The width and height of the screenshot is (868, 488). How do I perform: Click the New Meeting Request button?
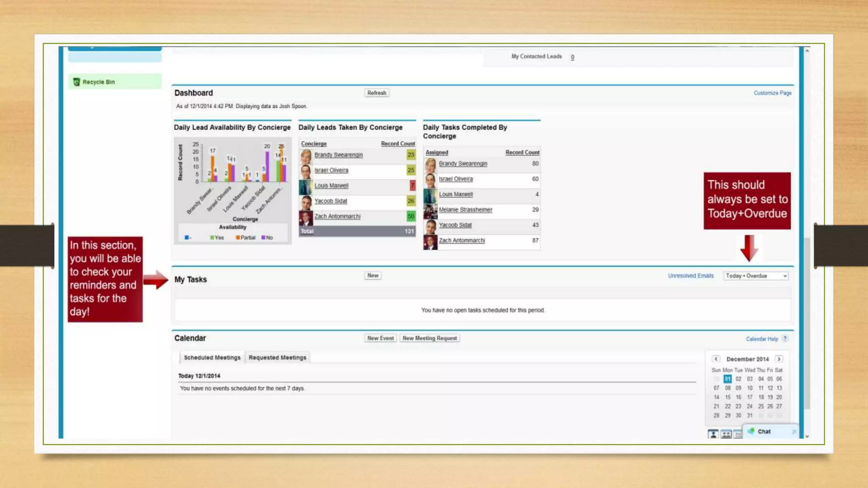click(429, 338)
